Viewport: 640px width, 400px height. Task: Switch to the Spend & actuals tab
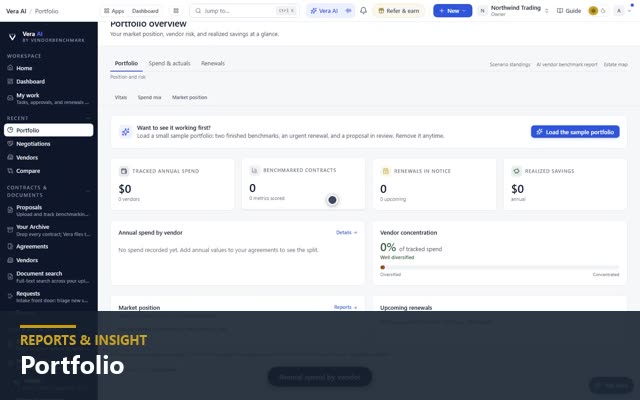(x=169, y=63)
